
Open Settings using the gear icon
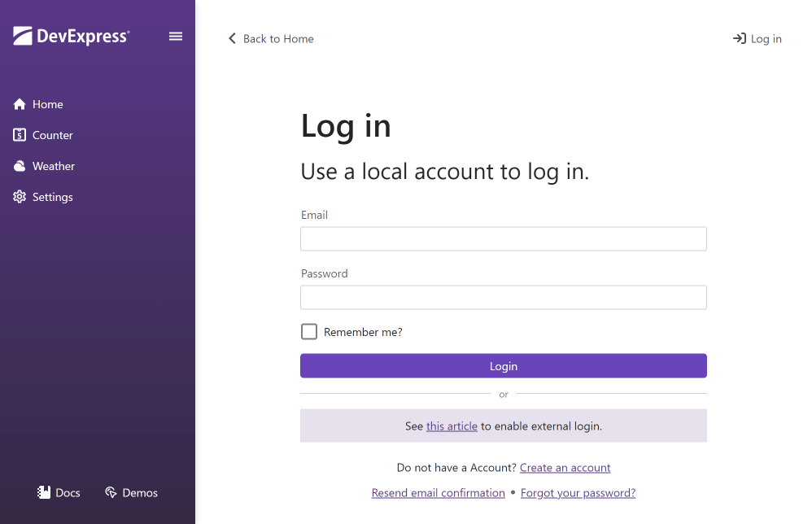[x=19, y=197]
